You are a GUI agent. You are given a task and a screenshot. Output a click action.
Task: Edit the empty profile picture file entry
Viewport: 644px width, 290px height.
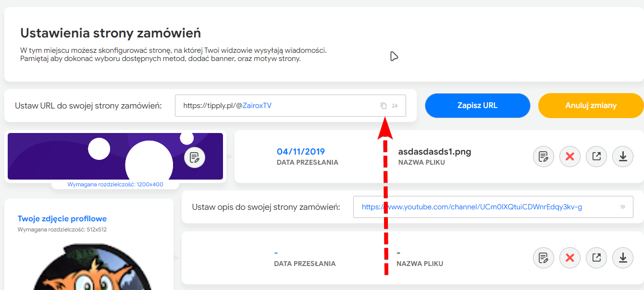pyautogui.click(x=544, y=258)
